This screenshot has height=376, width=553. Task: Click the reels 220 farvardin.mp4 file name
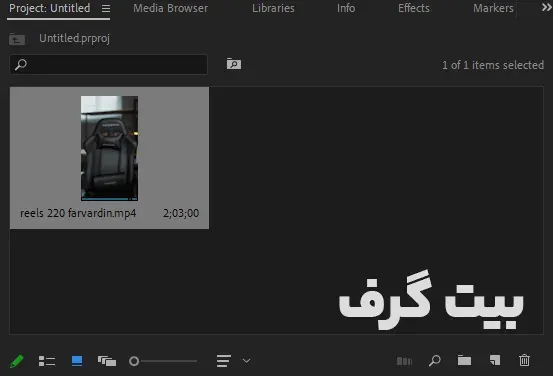coord(78,213)
